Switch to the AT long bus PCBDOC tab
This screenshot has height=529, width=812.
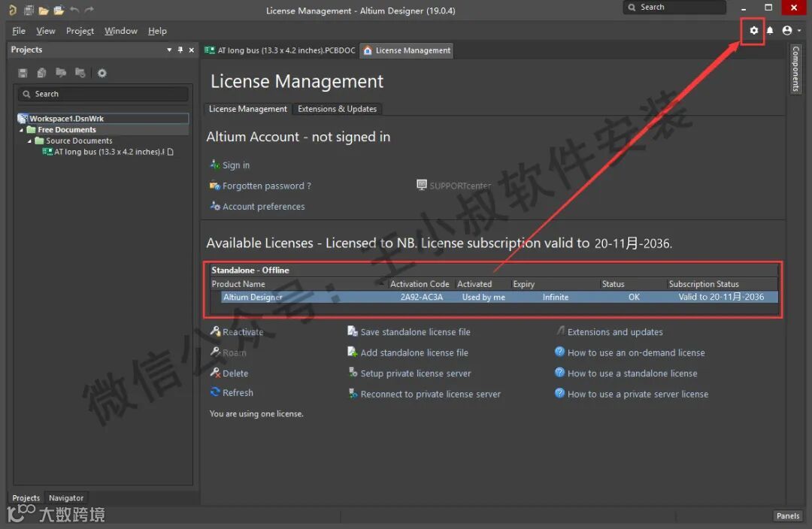click(280, 50)
